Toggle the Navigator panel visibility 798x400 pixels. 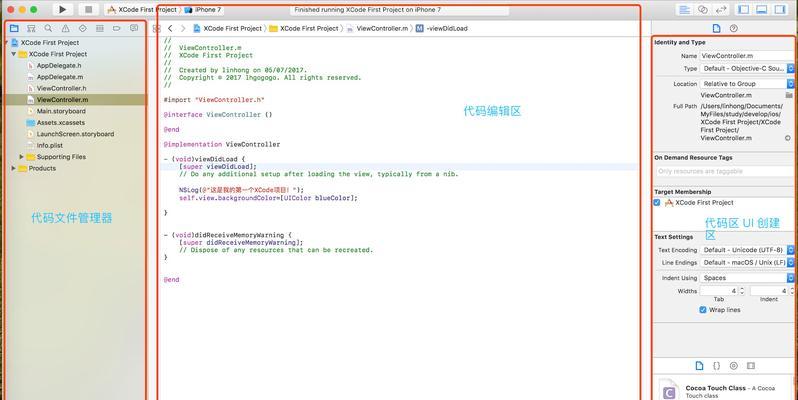pyautogui.click(x=744, y=10)
